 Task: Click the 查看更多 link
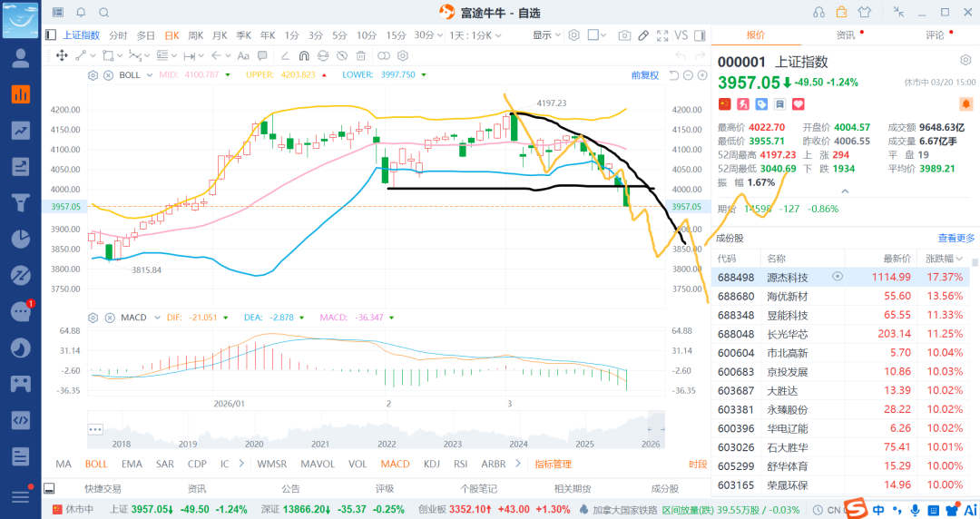(955, 239)
